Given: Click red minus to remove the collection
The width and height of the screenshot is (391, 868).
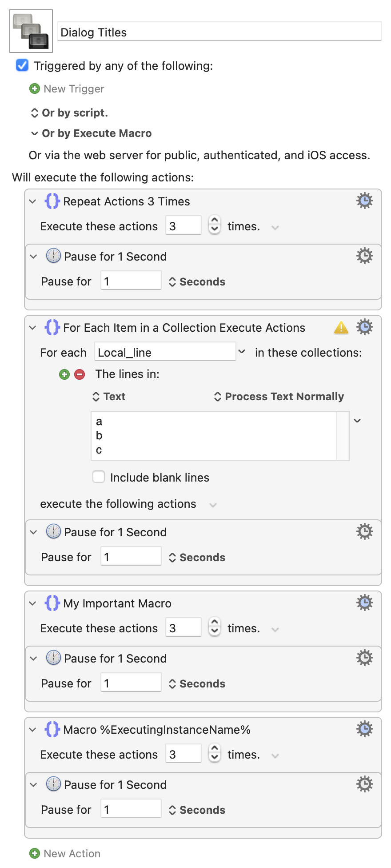Looking at the screenshot, I should pos(80,374).
